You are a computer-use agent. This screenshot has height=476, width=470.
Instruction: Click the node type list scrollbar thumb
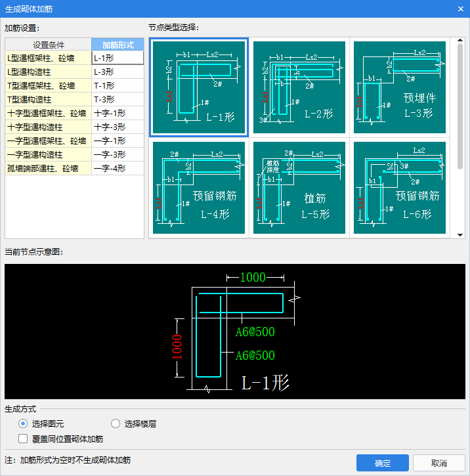[460, 106]
